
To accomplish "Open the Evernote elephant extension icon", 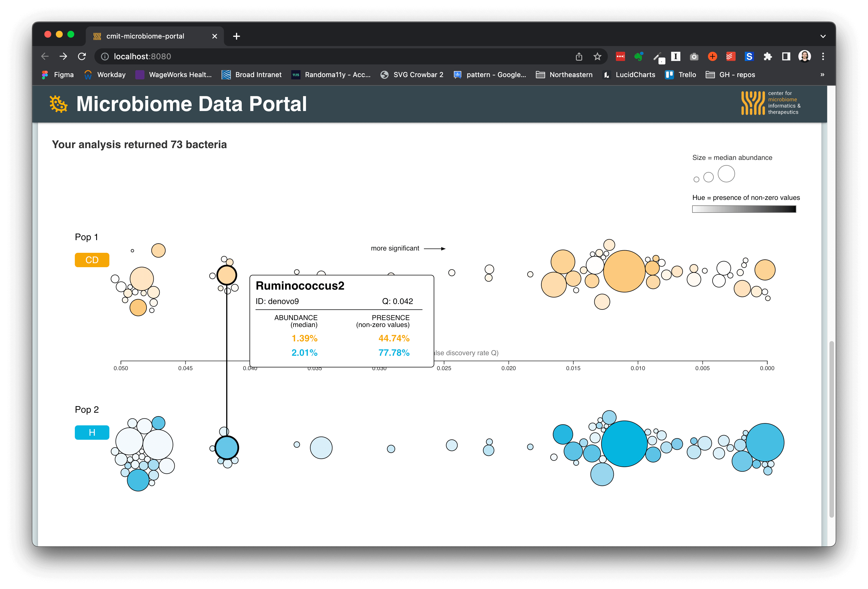I will point(639,56).
